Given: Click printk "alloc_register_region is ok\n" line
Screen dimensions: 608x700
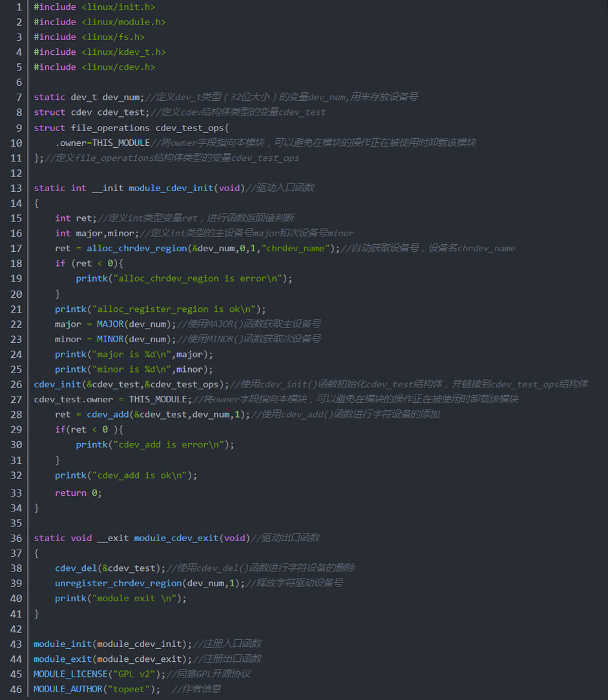Looking at the screenshot, I should 160,309.
